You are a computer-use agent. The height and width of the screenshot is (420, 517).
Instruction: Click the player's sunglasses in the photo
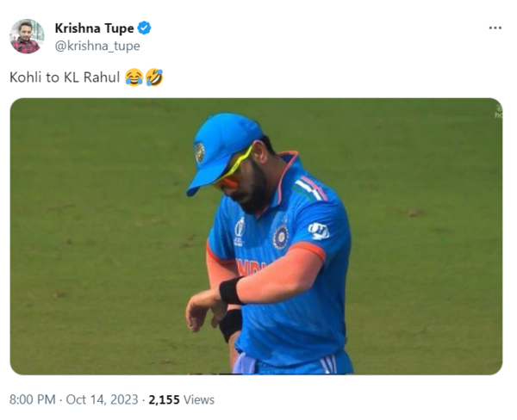(x=234, y=173)
